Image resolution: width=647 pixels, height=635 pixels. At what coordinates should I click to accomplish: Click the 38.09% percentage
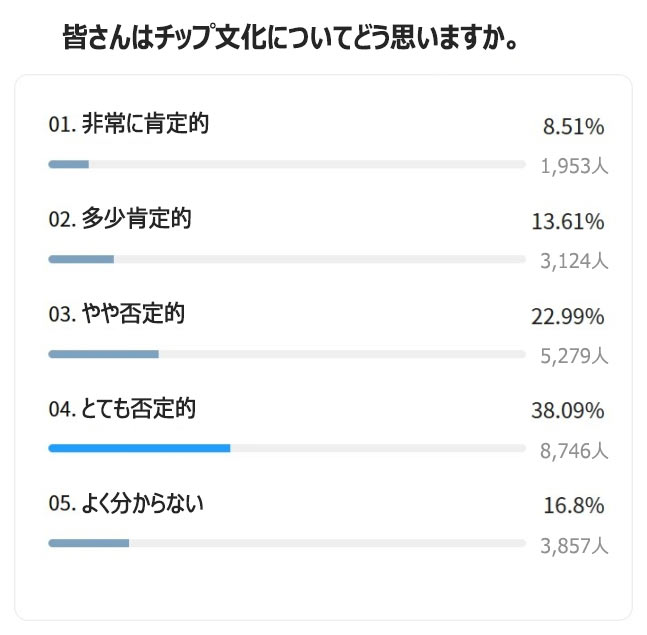point(567,411)
